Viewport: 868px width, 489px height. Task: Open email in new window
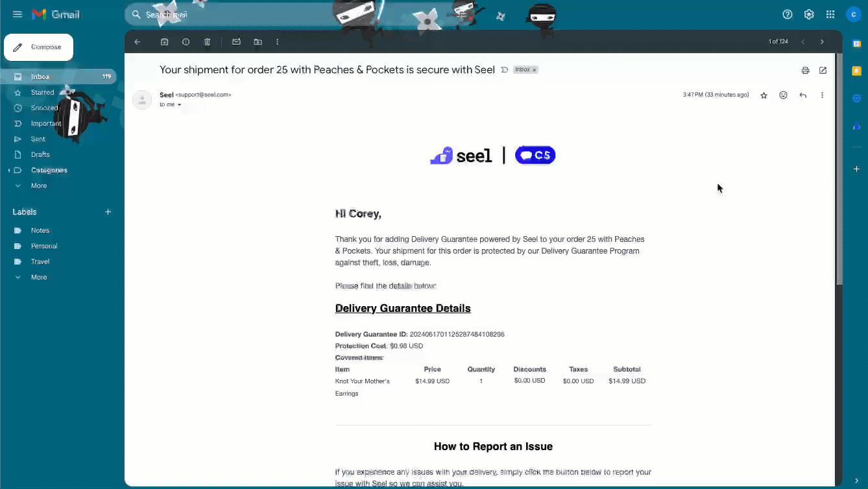click(x=823, y=70)
